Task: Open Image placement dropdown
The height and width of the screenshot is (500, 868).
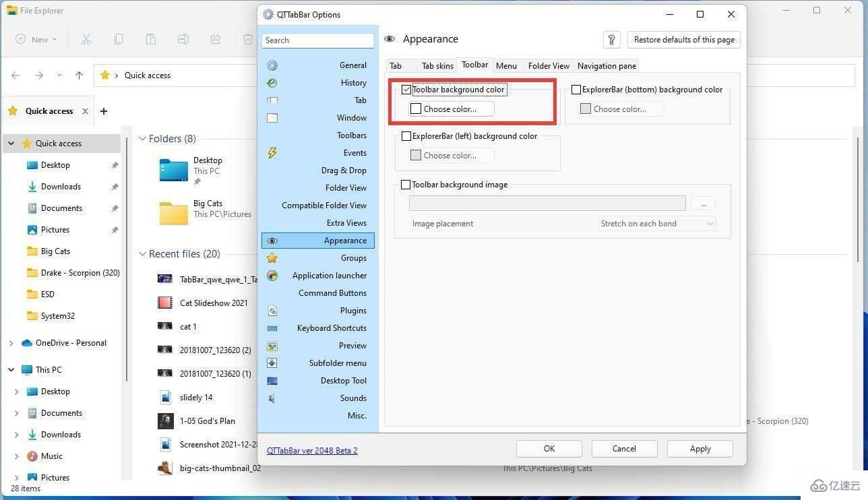Action: click(x=657, y=224)
